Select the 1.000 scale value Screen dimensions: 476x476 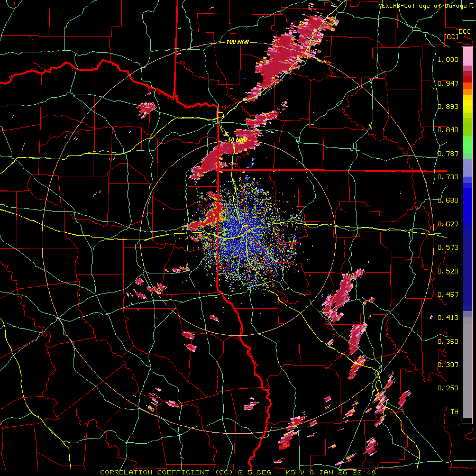448,59
